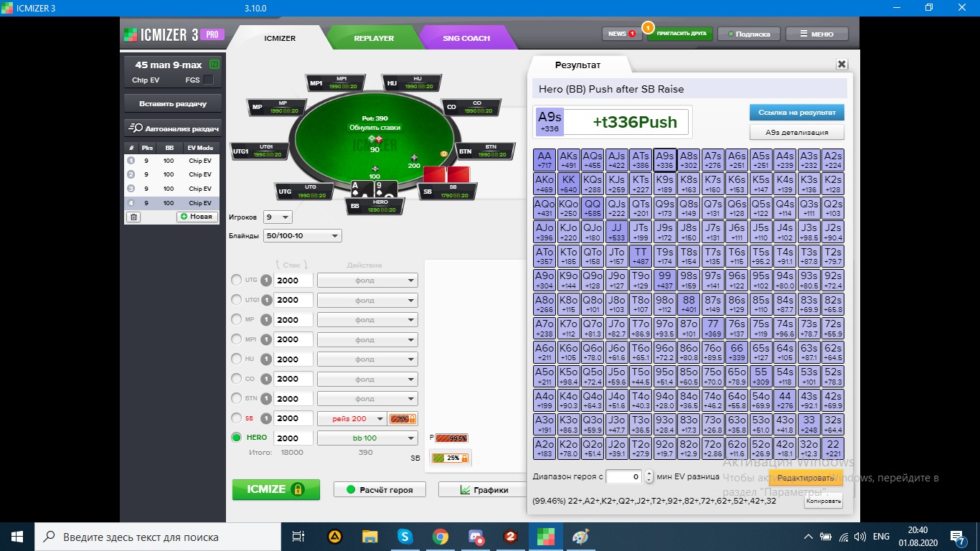The width and height of the screenshot is (980, 551).
Task: Switch to ICMIZER tab
Action: [x=280, y=38]
